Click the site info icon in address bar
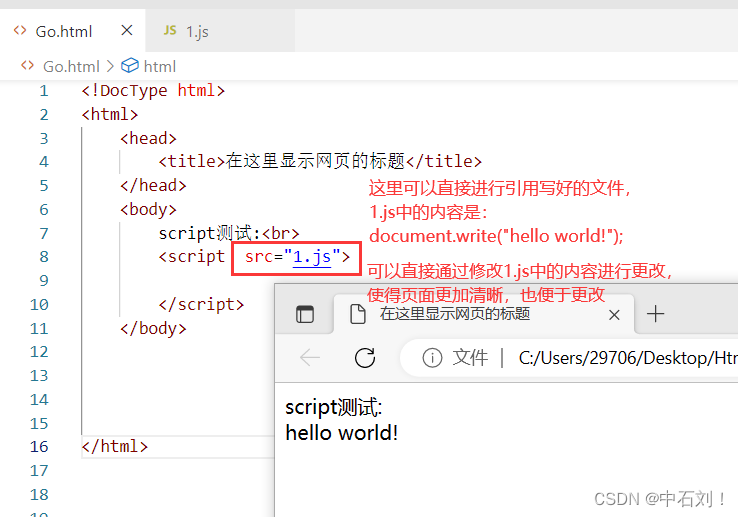 (x=432, y=358)
